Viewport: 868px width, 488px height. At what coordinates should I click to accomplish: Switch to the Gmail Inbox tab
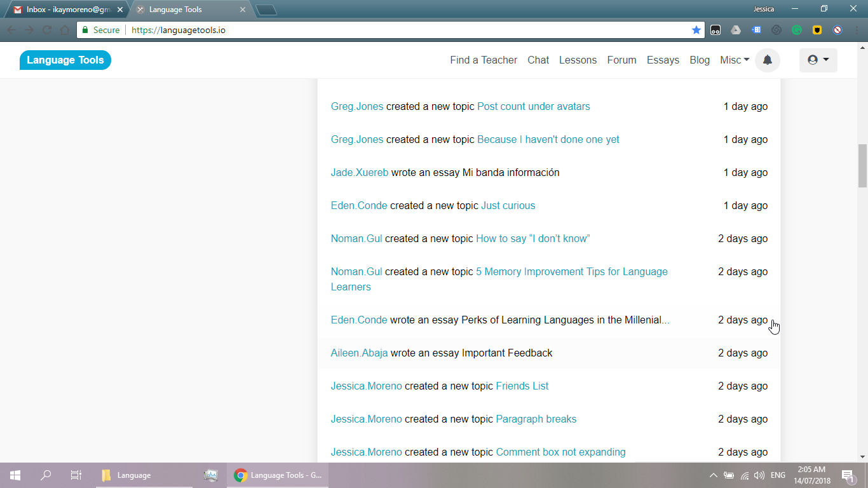coord(62,10)
